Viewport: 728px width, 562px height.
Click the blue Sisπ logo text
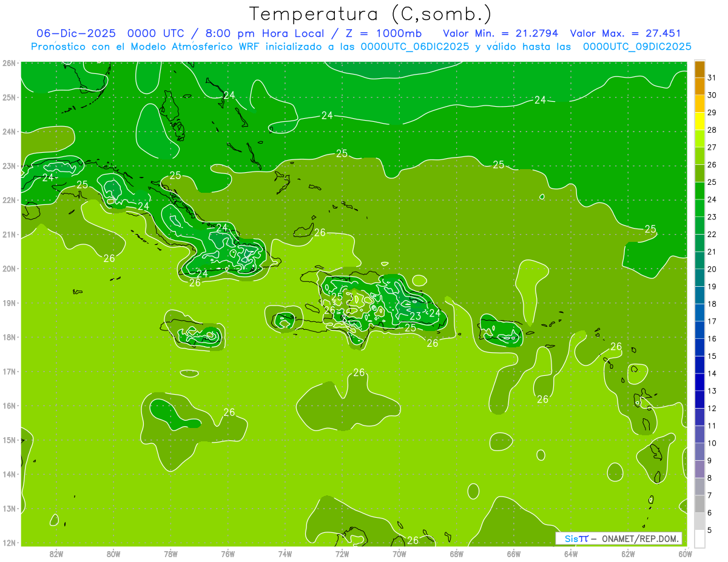coord(576,538)
